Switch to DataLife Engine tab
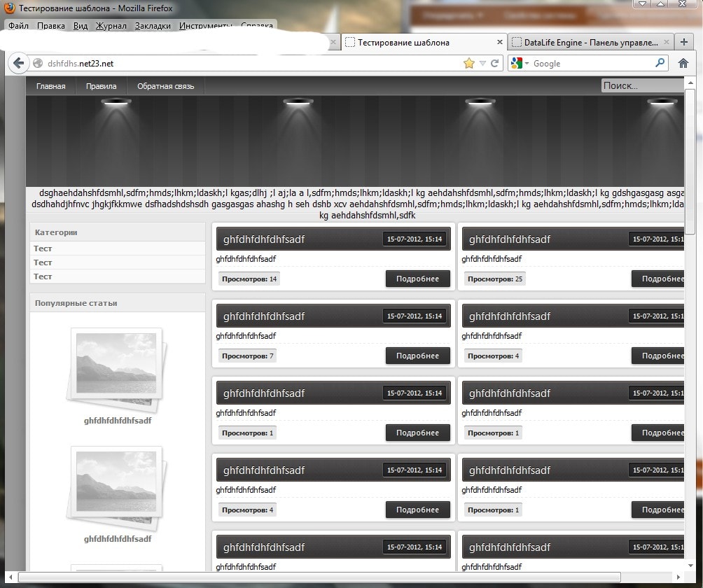This screenshot has height=588, width=703. [590, 43]
